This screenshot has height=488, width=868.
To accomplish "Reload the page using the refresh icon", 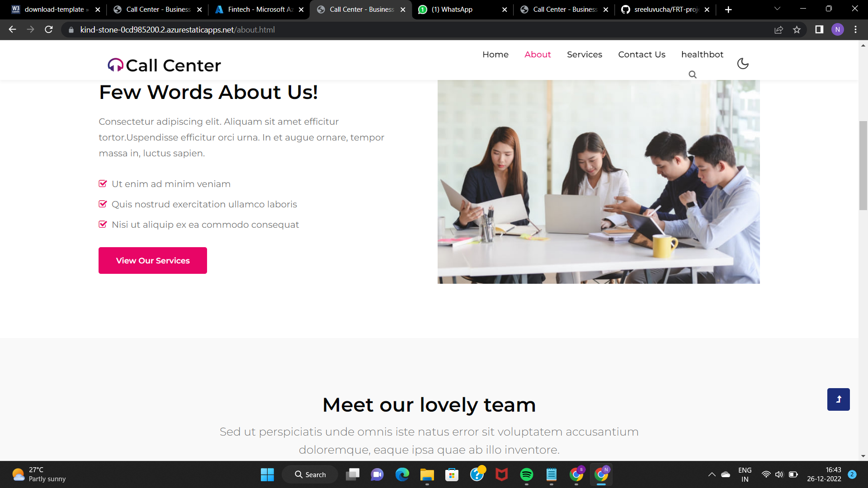I will 49,30.
